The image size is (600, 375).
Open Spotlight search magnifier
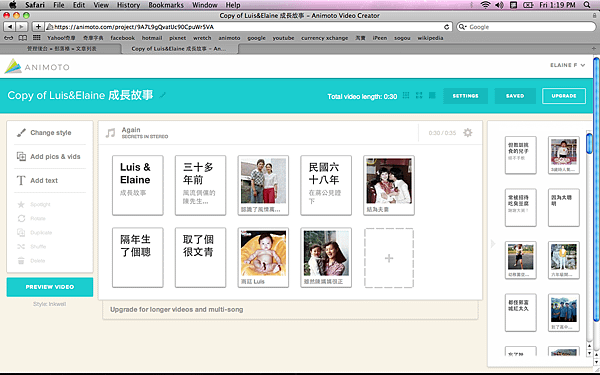click(587, 5)
